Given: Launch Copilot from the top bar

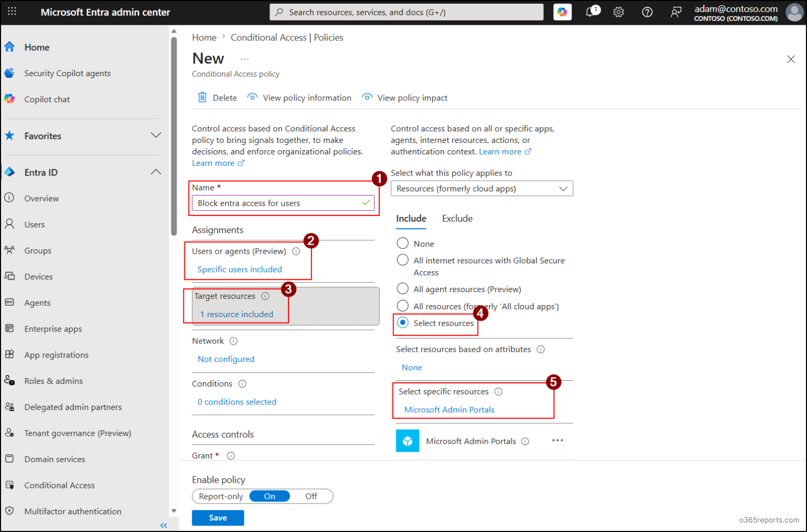Looking at the screenshot, I should coord(562,12).
